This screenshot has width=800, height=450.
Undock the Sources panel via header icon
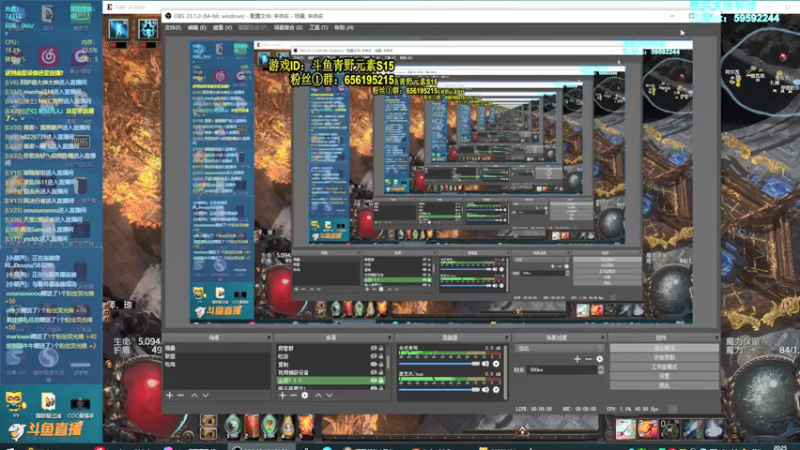pos(389,338)
